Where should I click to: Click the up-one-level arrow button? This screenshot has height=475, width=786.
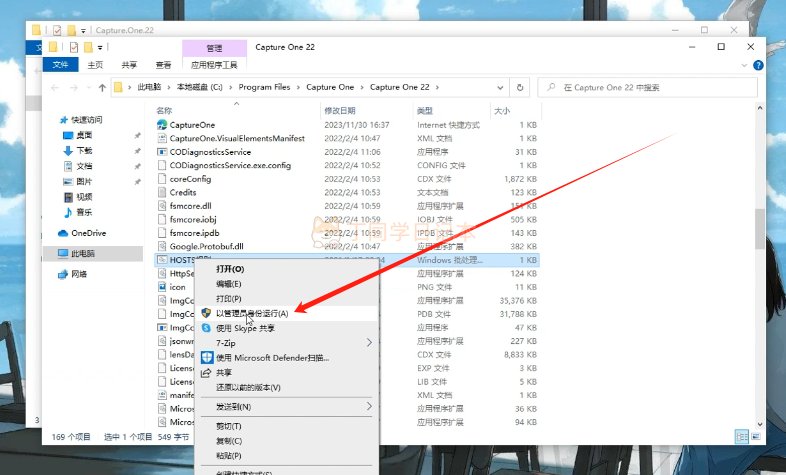[x=102, y=88]
